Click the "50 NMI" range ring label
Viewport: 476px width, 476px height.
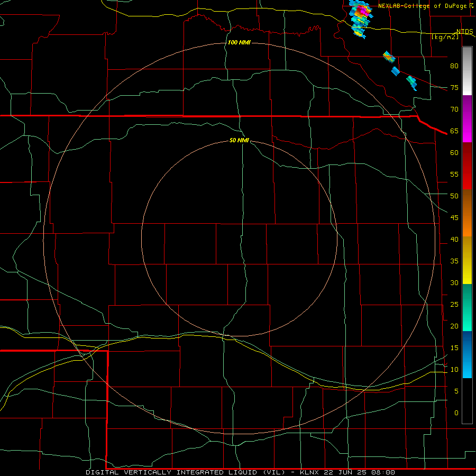tap(239, 140)
